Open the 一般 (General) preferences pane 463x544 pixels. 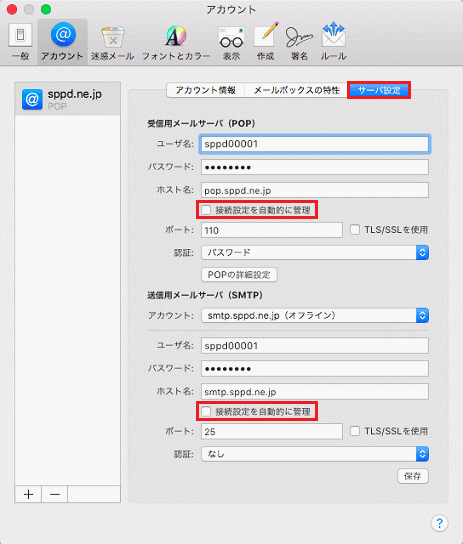20,42
